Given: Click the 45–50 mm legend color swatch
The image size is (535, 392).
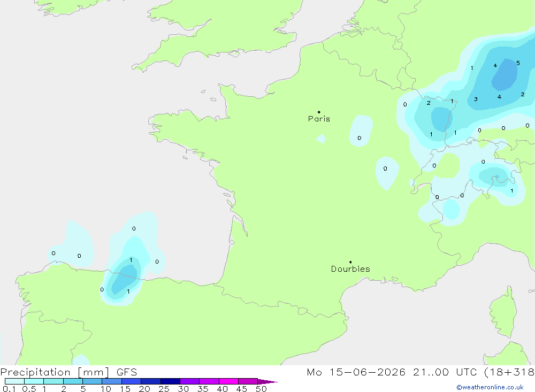Looking at the screenshot, I should [x=248, y=381].
